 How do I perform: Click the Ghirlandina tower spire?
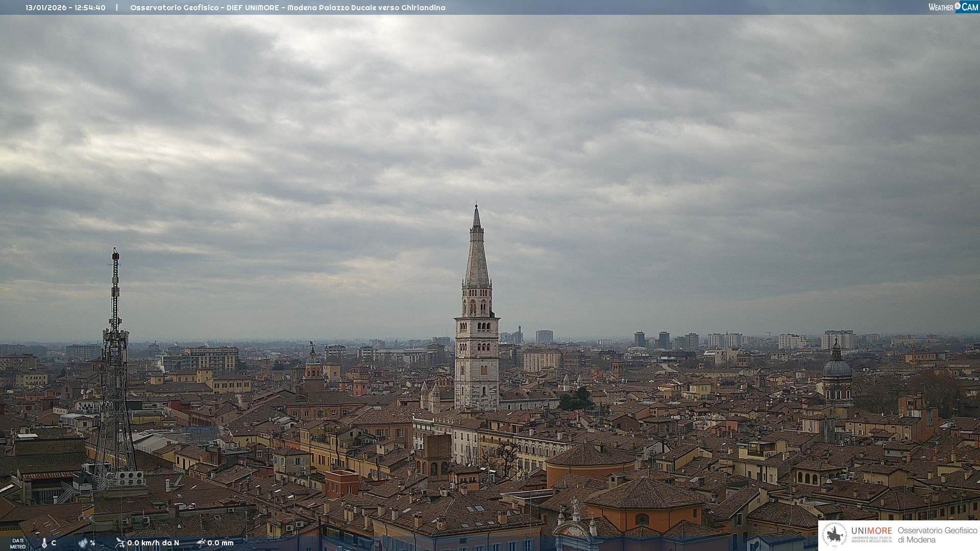477,255
